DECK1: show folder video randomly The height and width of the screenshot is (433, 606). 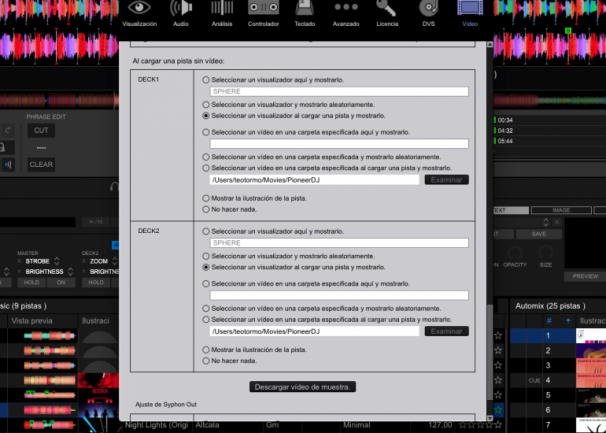(206, 157)
